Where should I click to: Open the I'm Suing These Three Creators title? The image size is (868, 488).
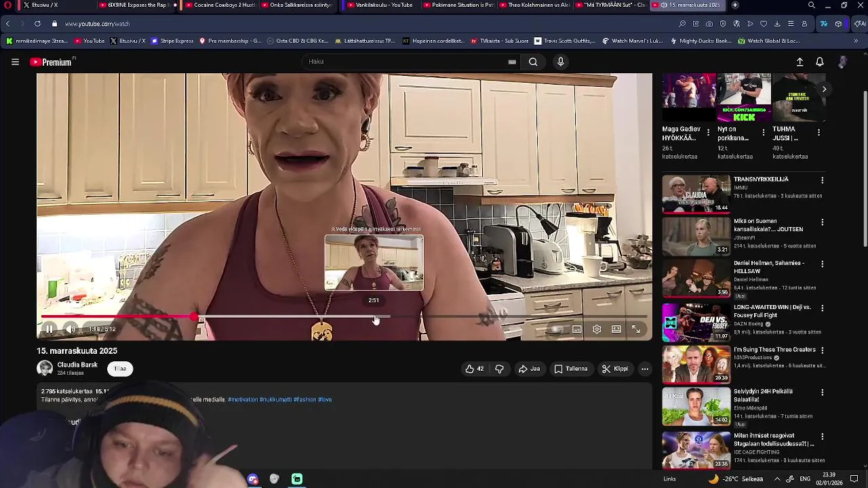pos(774,350)
